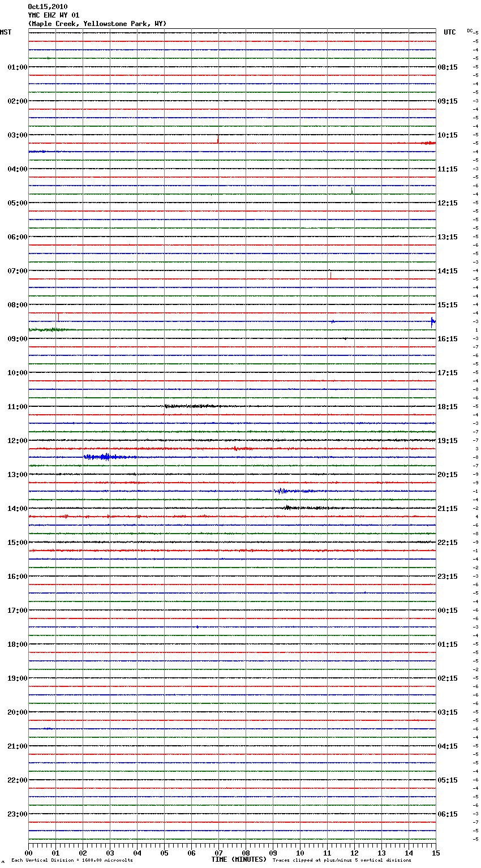The height and width of the screenshot is (868, 481).
Task: Click the 08:15 UTC label
Action: coord(448,67)
